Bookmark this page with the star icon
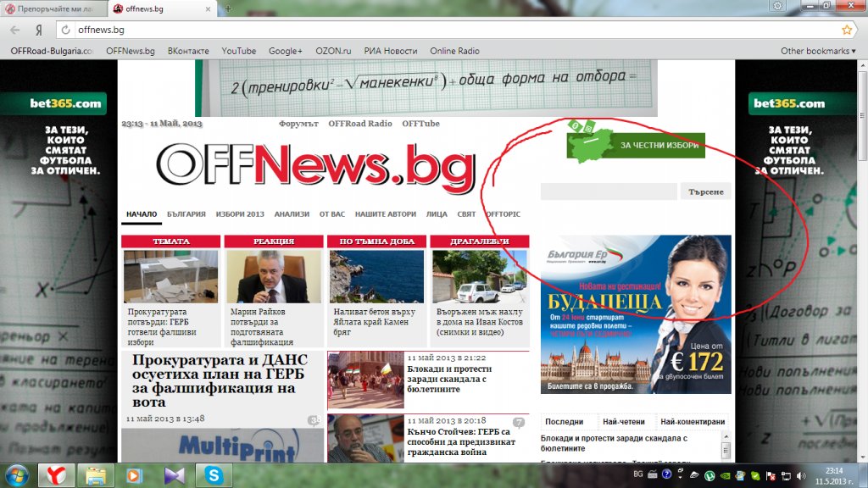The width and height of the screenshot is (868, 488). (x=847, y=30)
